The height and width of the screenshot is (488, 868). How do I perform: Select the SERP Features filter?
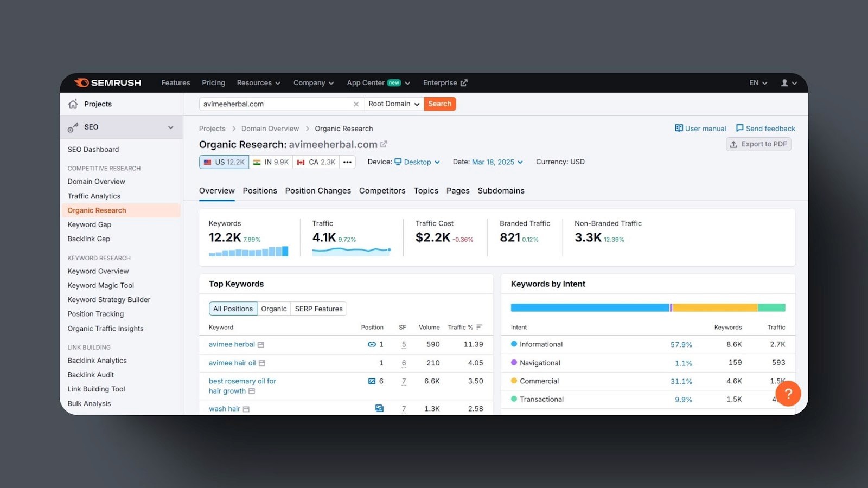pos(319,309)
